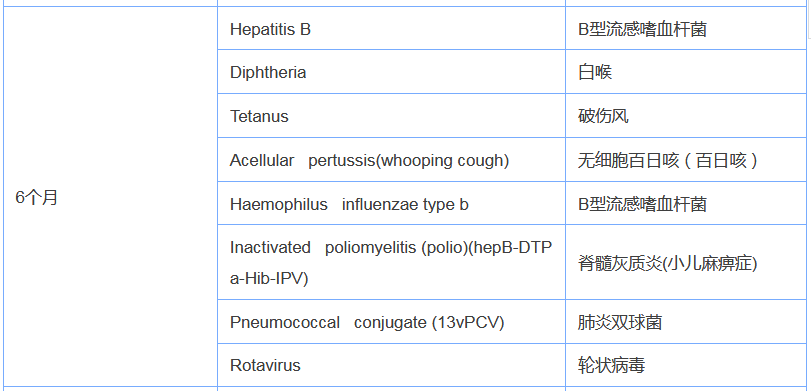Click B型流感嗜血杆菌 beside Hepatitis B
The image size is (811, 391).
pyautogui.click(x=686, y=28)
